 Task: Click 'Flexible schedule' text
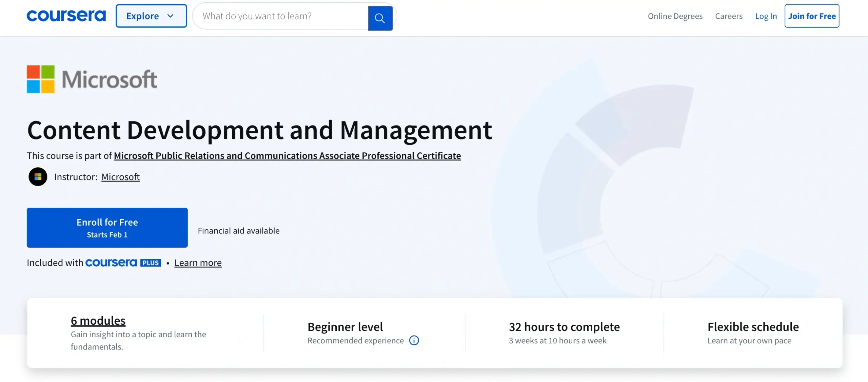[x=753, y=327]
